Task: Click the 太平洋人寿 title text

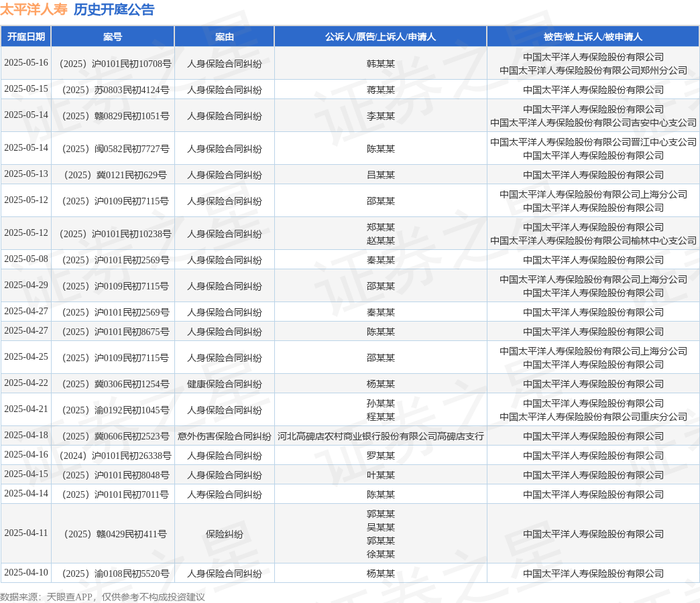Action: (34, 9)
